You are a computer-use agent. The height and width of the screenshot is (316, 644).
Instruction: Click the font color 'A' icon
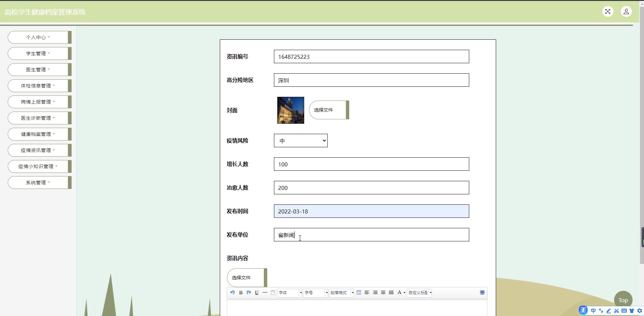point(399,292)
